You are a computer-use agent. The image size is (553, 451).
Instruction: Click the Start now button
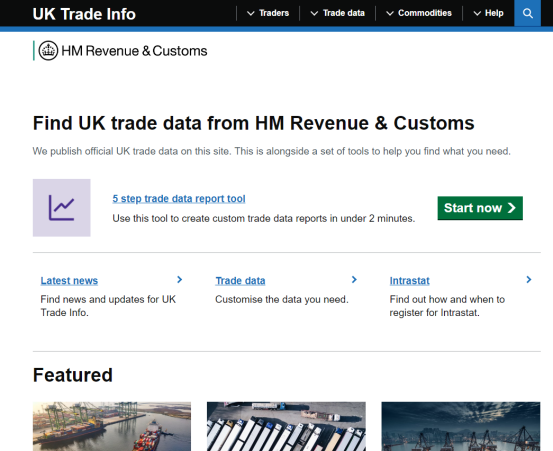(480, 208)
